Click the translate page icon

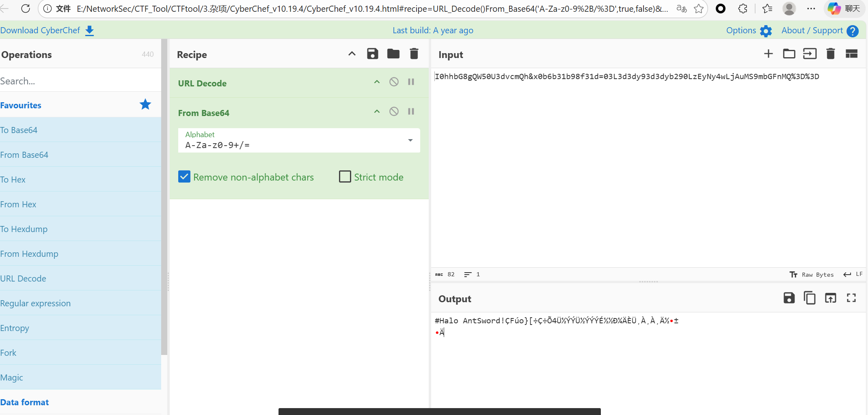[x=682, y=9]
